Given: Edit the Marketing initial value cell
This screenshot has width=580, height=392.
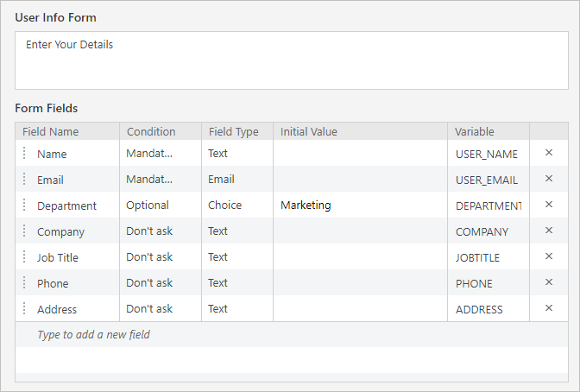Looking at the screenshot, I should coord(360,205).
